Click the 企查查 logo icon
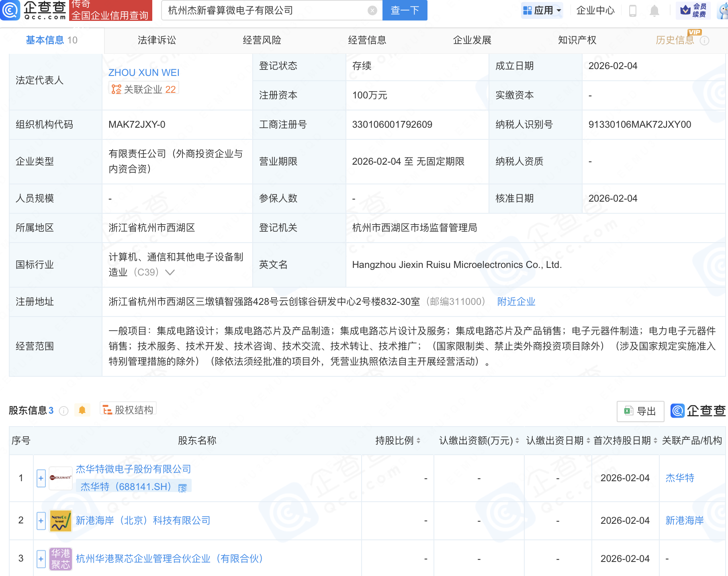 click(x=11, y=10)
